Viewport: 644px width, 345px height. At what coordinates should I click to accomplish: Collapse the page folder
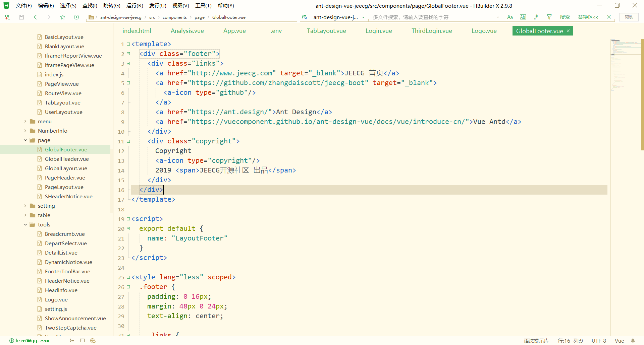pyautogui.click(x=25, y=140)
